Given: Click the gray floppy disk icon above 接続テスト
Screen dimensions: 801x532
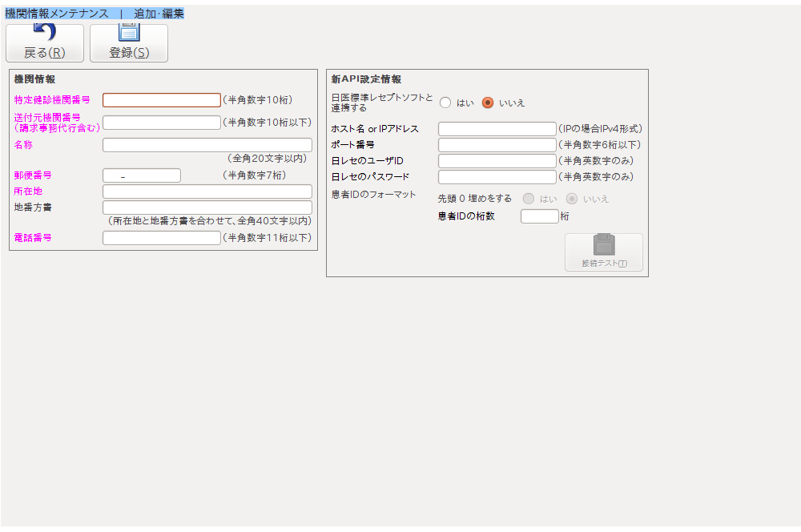Looking at the screenshot, I should 604,244.
